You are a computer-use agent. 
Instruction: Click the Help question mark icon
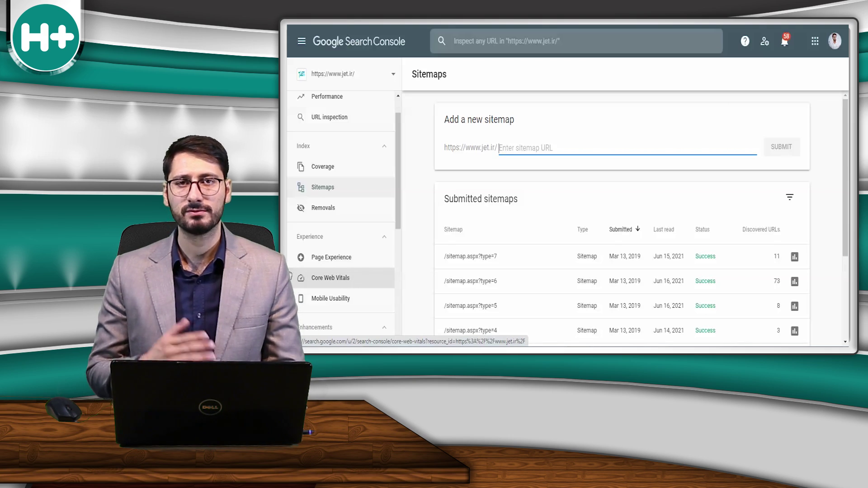(x=745, y=41)
